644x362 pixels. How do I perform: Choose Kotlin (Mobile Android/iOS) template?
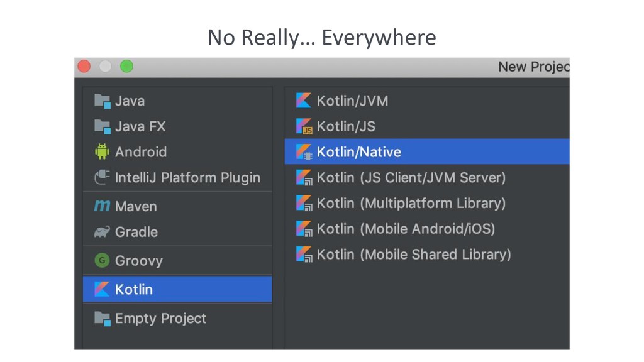427,229
